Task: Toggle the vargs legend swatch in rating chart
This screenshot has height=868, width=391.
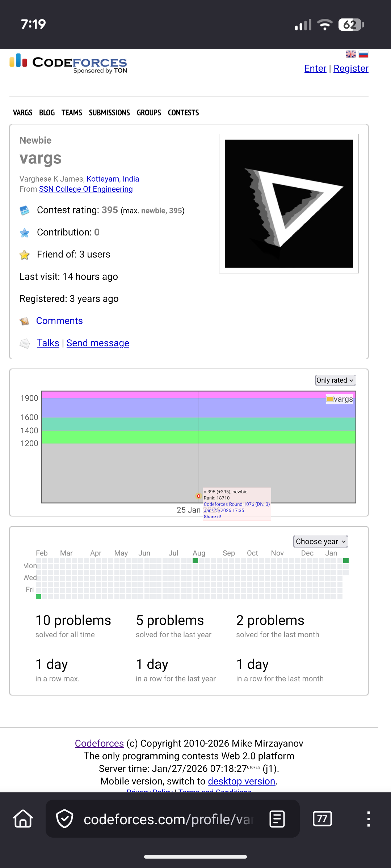Action: pos(330,399)
